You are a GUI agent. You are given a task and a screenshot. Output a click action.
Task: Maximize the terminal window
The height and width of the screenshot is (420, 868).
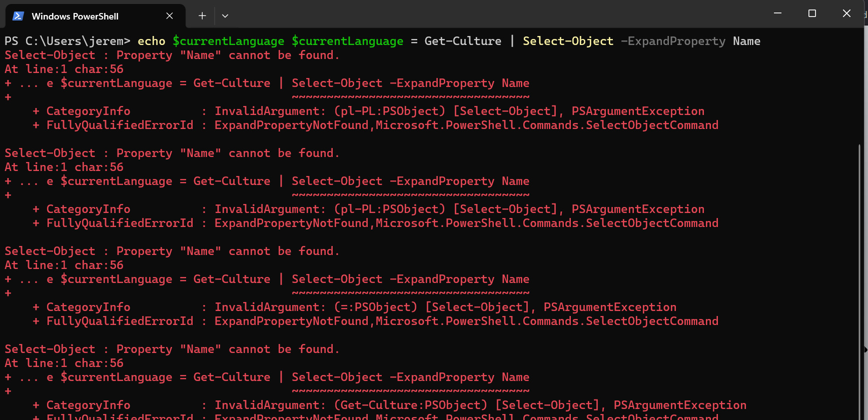[812, 13]
